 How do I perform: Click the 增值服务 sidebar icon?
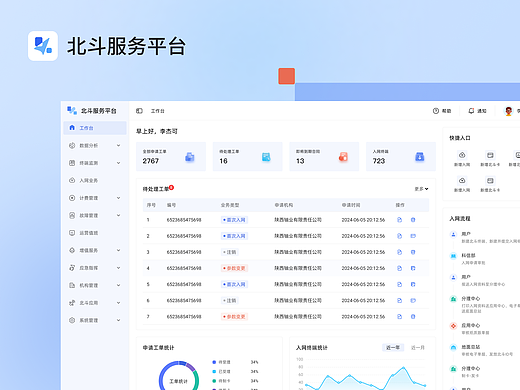click(x=72, y=250)
